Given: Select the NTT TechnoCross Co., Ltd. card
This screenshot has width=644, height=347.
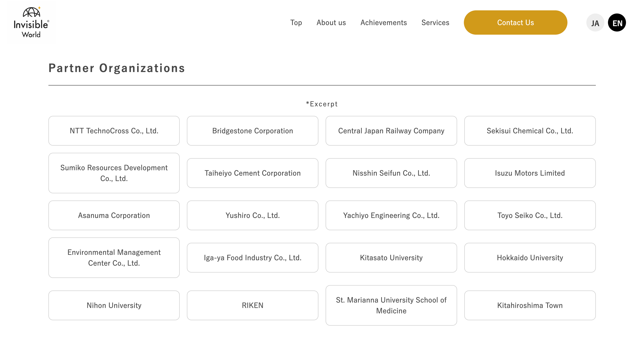Looking at the screenshot, I should 114,130.
